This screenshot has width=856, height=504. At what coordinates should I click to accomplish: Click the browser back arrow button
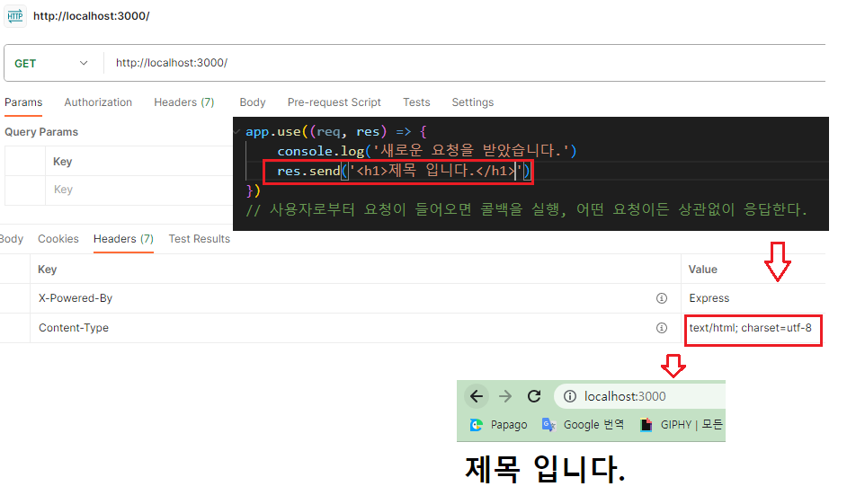(477, 396)
